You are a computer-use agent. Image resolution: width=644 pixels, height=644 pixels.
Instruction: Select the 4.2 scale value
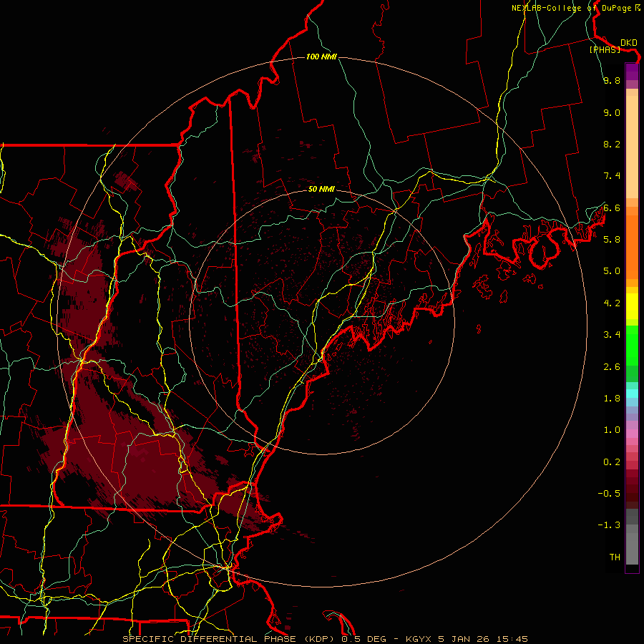tap(612, 303)
